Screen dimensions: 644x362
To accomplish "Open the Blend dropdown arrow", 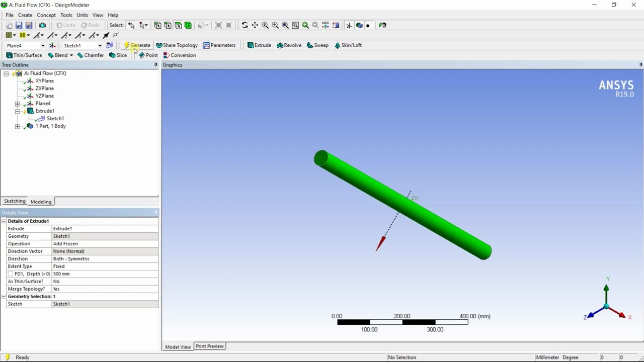I will [71, 55].
